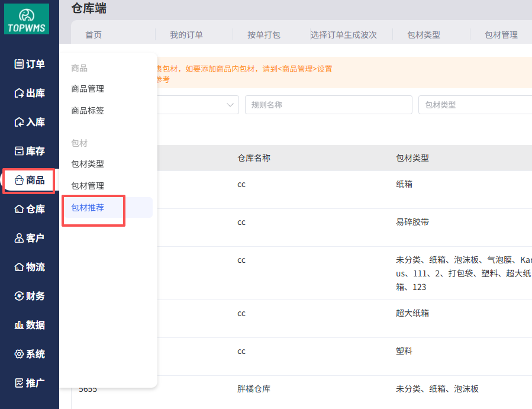The height and width of the screenshot is (409, 532).
Task: Open the 客户 customers sidebar icon
Action: pyautogui.click(x=19, y=238)
